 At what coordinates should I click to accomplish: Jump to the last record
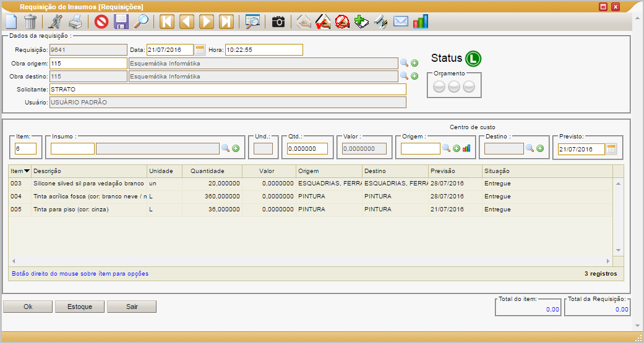226,22
